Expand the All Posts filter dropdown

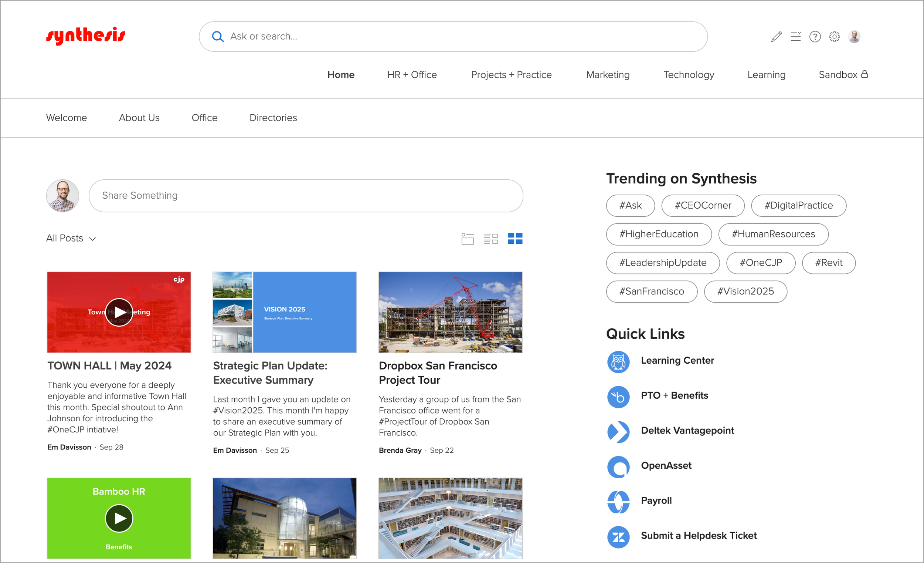[x=71, y=238]
